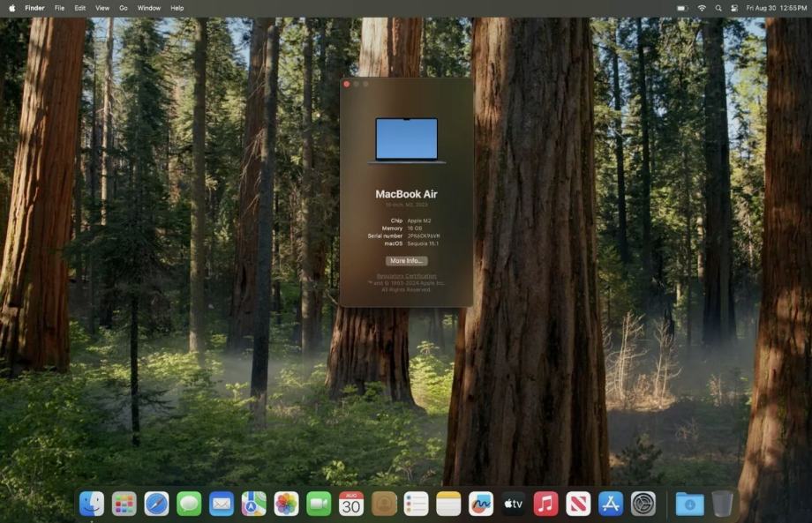Screen dimensions: 812x523
Task: Open the Photos app in the Dock
Action: click(286, 504)
